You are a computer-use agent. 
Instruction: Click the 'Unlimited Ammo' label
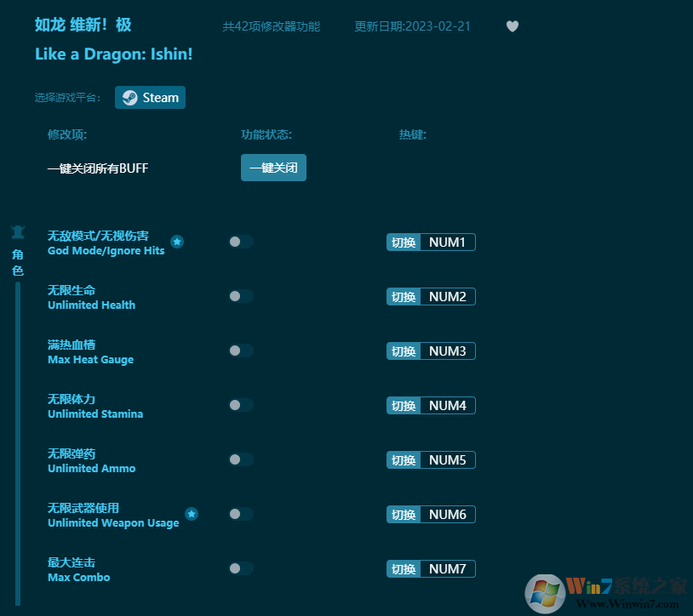(x=91, y=469)
